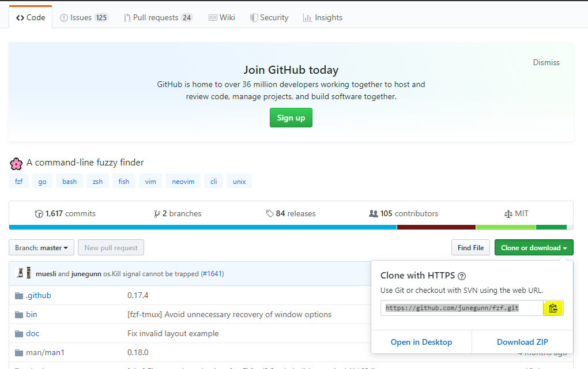Viewport: 588px width, 369px height.
Task: Switch to the Pull requests tab
Action: (x=158, y=18)
